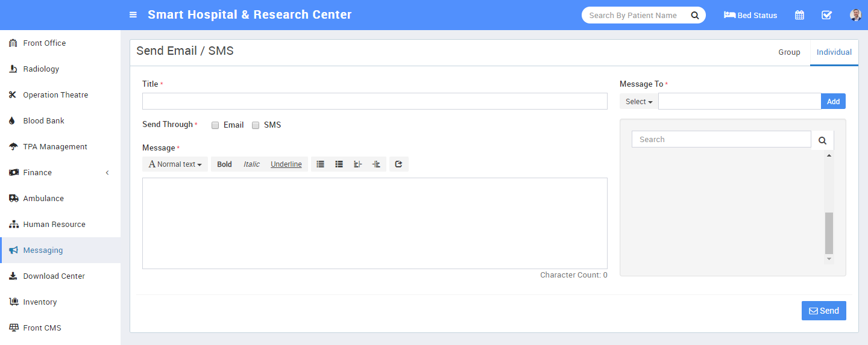868x345 pixels.
Task: Open Human Resource in the sidebar
Action: (x=54, y=224)
